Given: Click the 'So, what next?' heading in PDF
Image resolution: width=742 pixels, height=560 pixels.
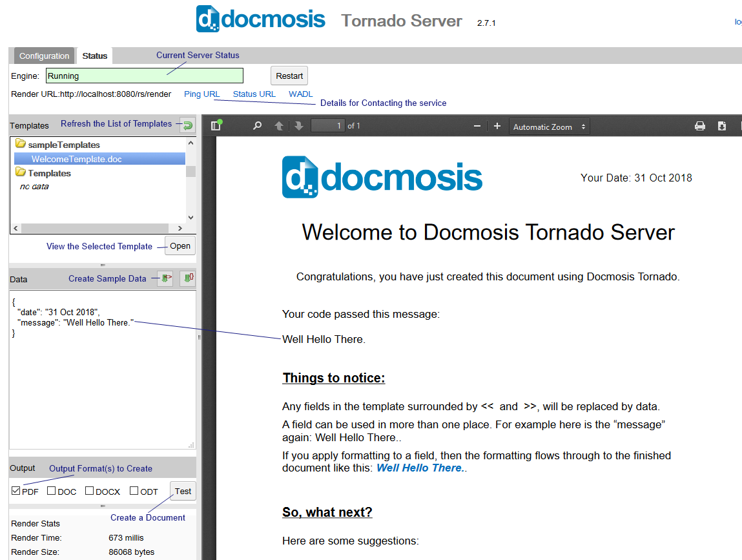Looking at the screenshot, I should [327, 512].
